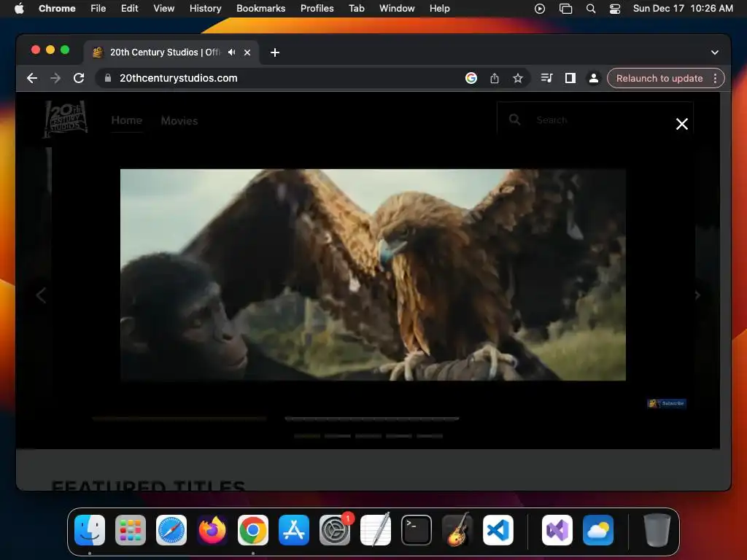Open TextEdit from the Dock

click(376, 530)
